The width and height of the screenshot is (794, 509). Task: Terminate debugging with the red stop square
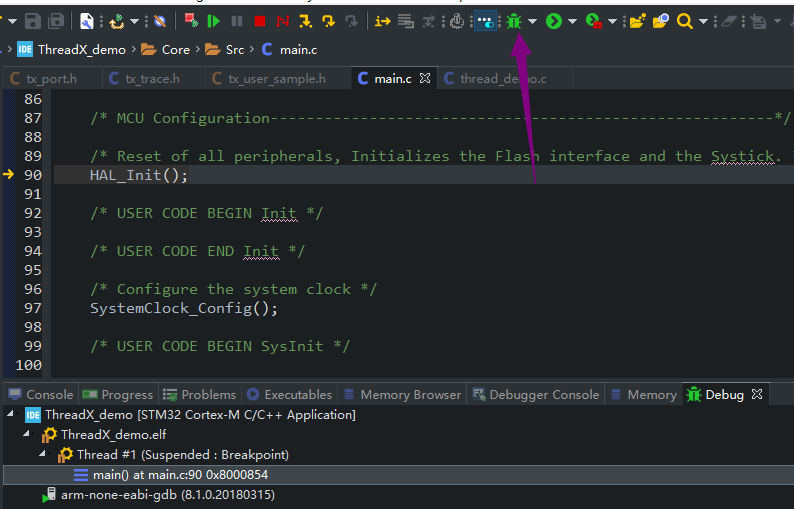click(x=260, y=21)
